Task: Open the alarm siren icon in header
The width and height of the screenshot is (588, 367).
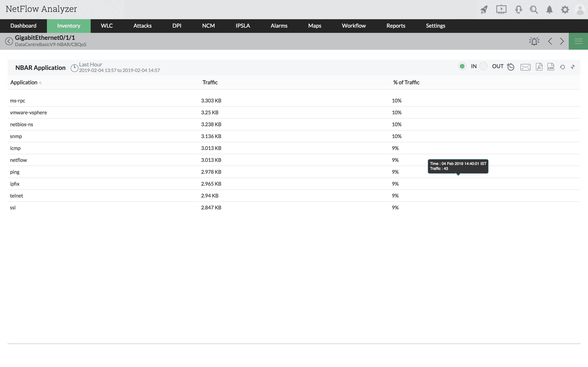Action: pyautogui.click(x=534, y=41)
